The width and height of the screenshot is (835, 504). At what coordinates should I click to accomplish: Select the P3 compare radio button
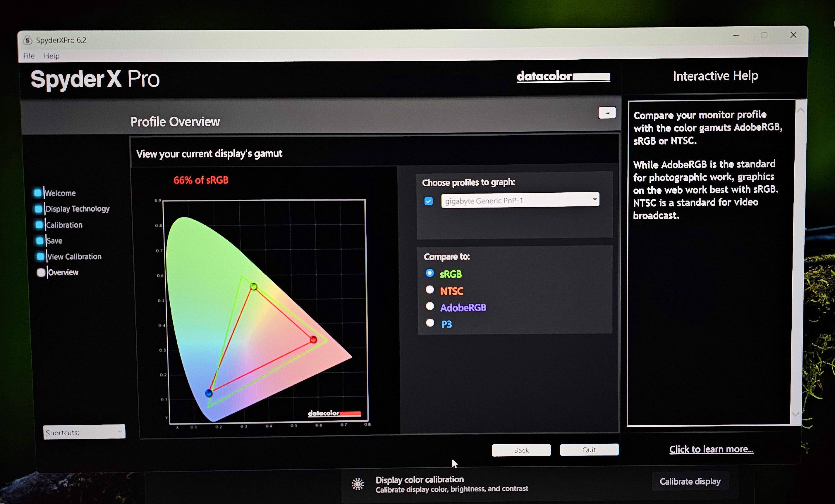pyautogui.click(x=430, y=323)
